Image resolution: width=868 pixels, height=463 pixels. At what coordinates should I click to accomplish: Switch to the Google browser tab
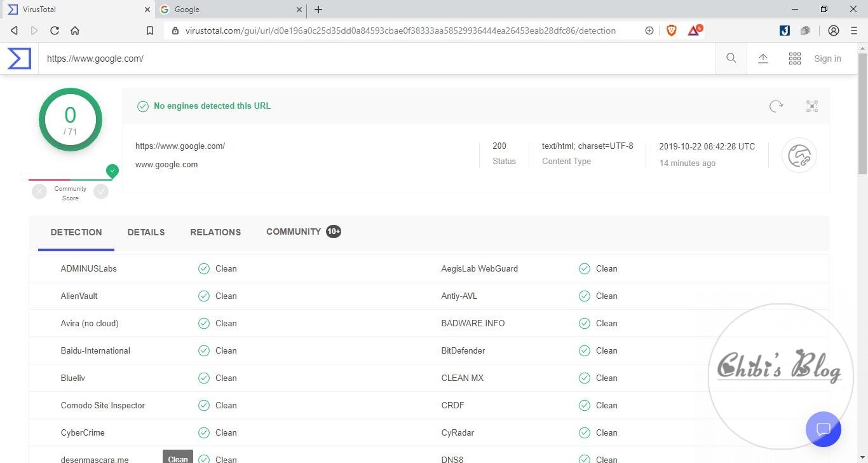tap(229, 10)
